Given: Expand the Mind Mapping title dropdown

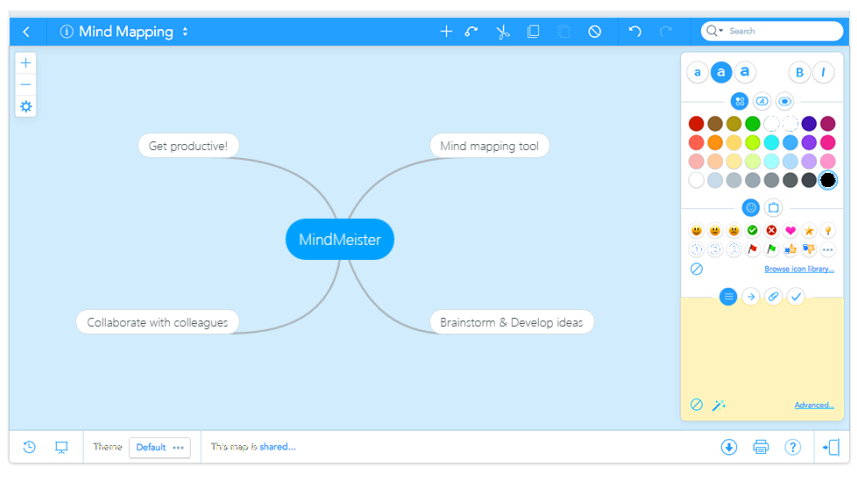Looking at the screenshot, I should [185, 32].
